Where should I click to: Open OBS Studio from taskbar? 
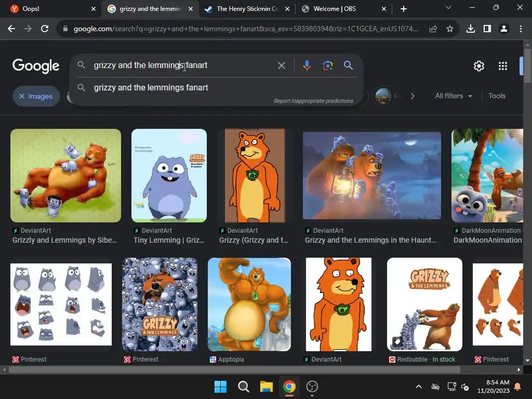(x=312, y=387)
